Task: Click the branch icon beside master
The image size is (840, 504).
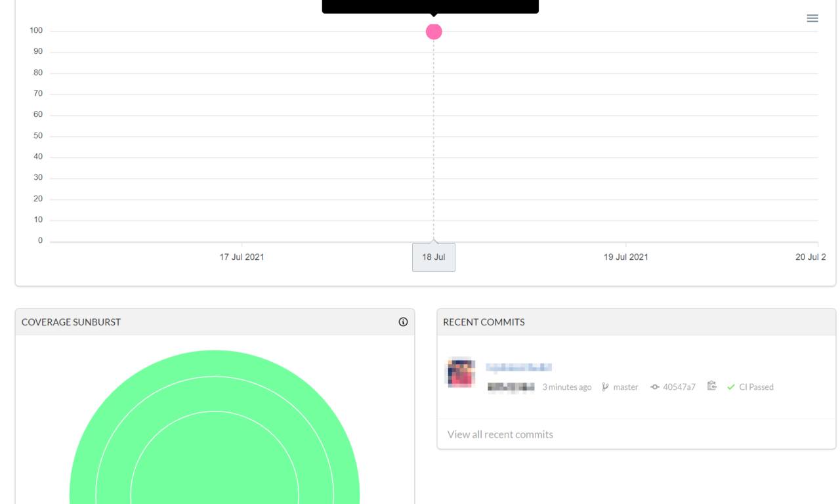Action: (605, 387)
